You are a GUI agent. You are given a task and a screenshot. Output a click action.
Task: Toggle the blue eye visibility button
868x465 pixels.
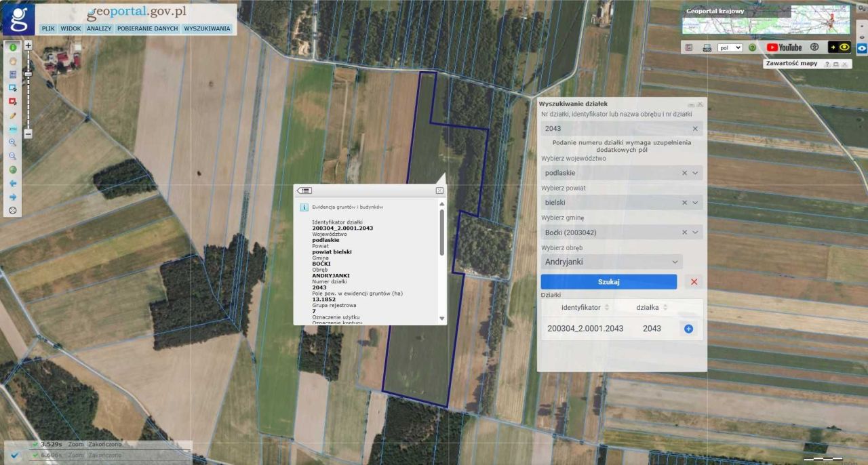862,49
